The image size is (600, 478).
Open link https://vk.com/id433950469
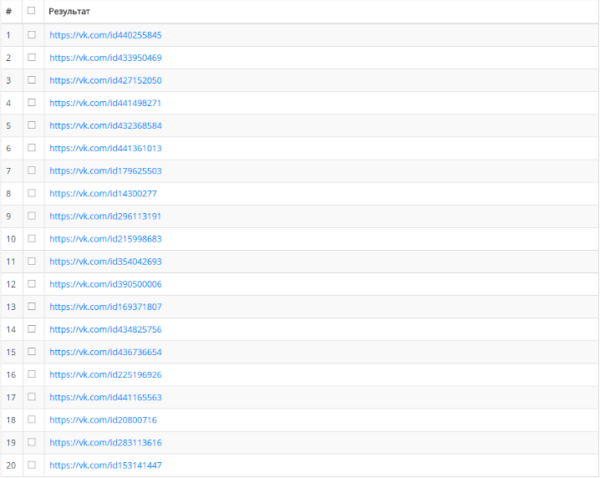point(106,58)
